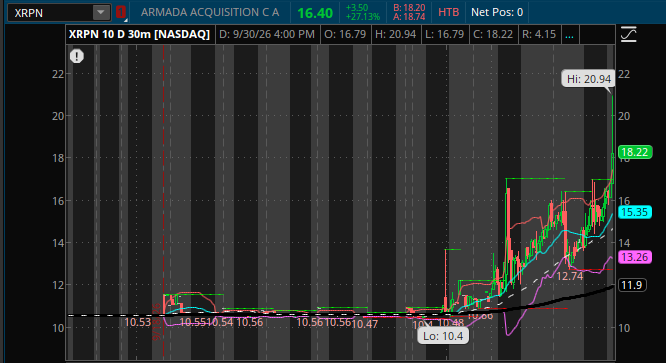Click the red dashed vertical date marker
The width and height of the screenshot is (666, 363).
pyautogui.click(x=164, y=202)
